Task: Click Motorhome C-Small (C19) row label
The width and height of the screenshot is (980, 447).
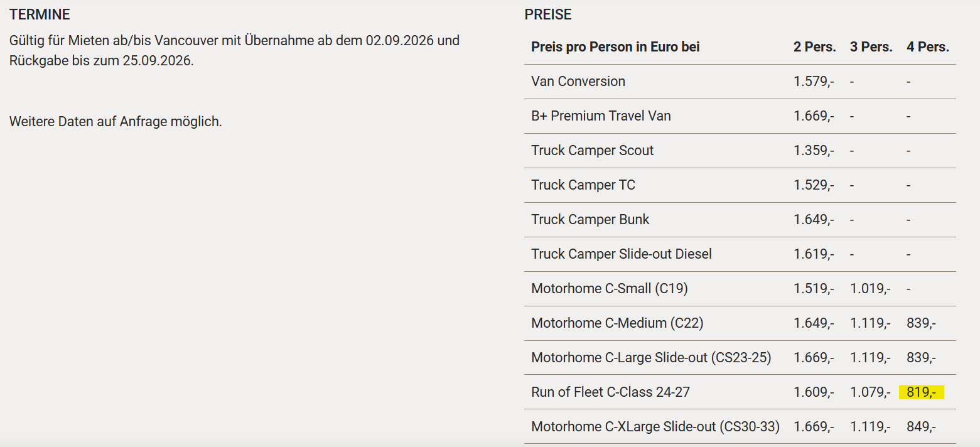Action: [x=609, y=289]
